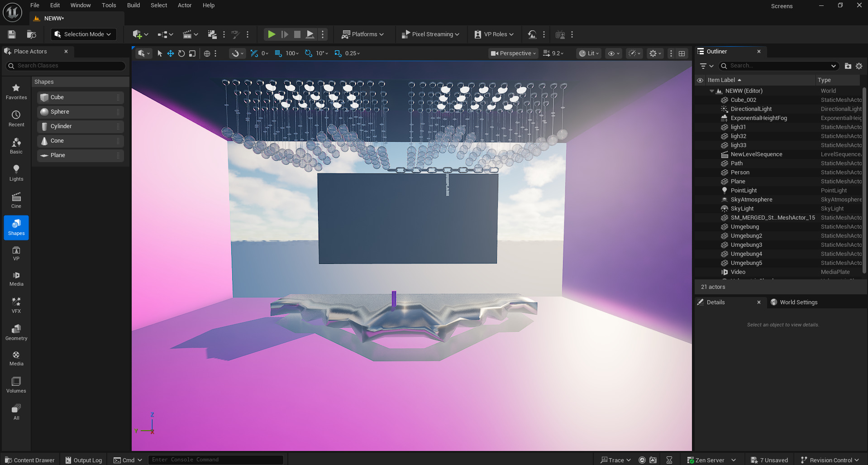The height and width of the screenshot is (465, 868).
Task: Select the VFX category icon
Action: coord(16,305)
